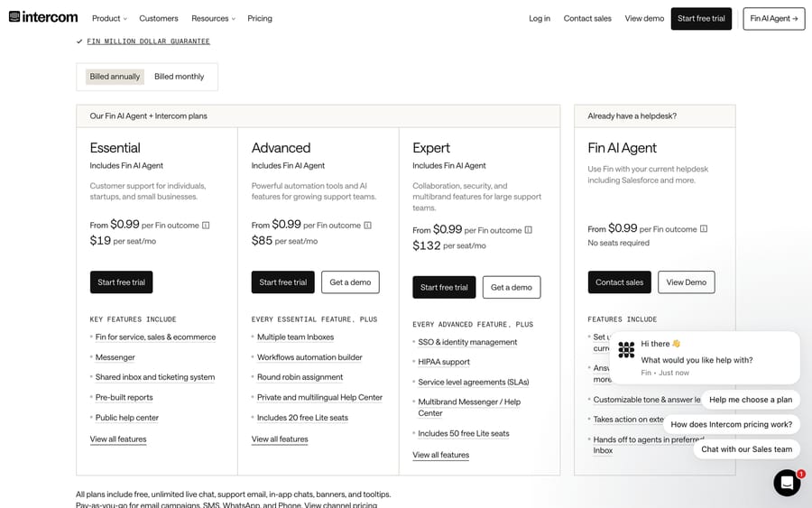View all features of Essential plan
This screenshot has height=508, width=812.
118,439
